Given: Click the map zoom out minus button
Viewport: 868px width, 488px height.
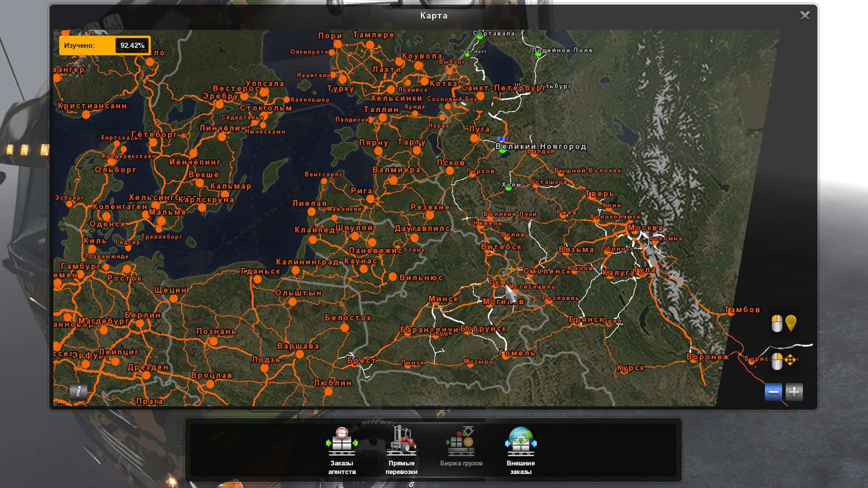Looking at the screenshot, I should tap(773, 392).
